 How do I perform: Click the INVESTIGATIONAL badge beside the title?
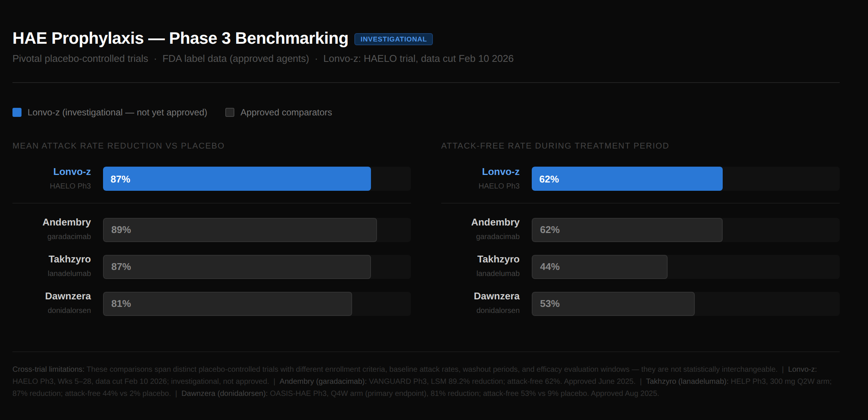tap(393, 39)
